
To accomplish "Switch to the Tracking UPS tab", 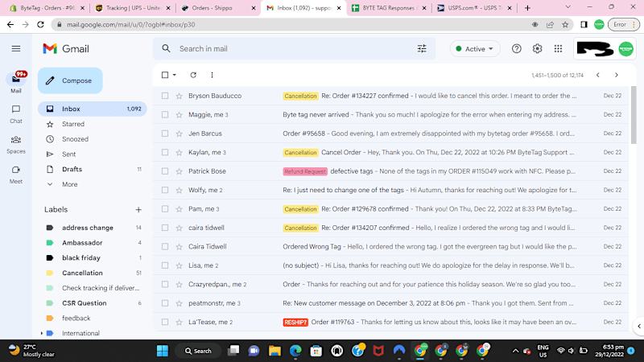I will pos(133,8).
